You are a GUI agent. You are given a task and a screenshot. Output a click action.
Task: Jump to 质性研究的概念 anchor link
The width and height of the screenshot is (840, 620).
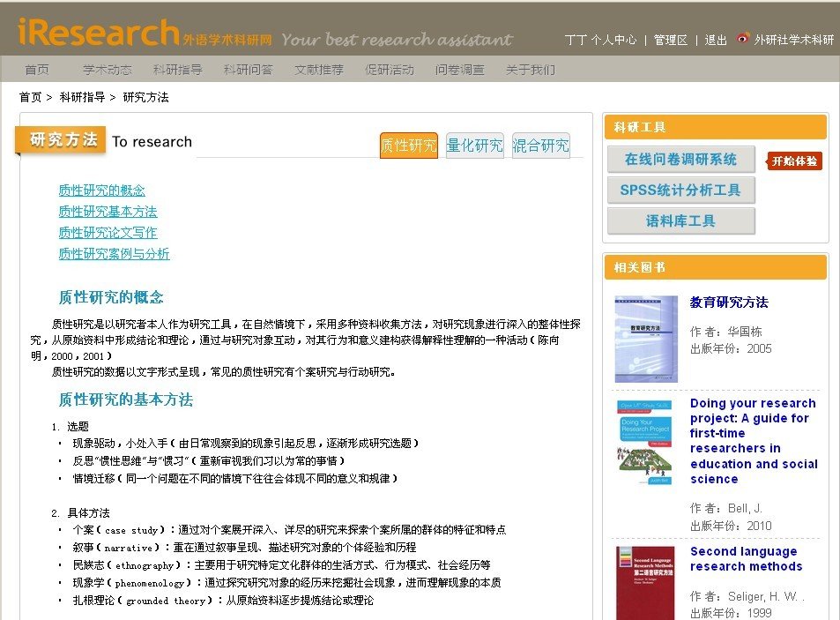[x=101, y=190]
